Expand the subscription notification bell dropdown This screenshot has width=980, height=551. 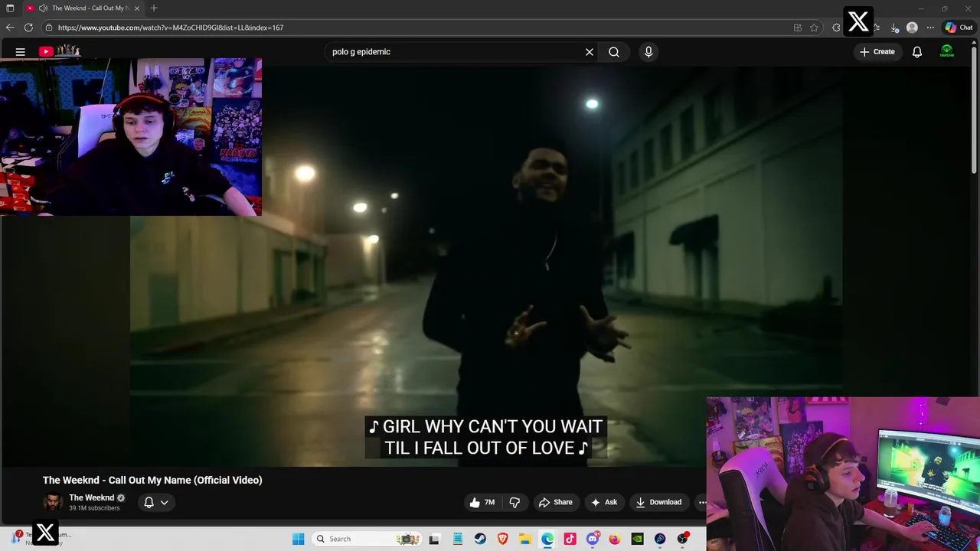pyautogui.click(x=156, y=502)
